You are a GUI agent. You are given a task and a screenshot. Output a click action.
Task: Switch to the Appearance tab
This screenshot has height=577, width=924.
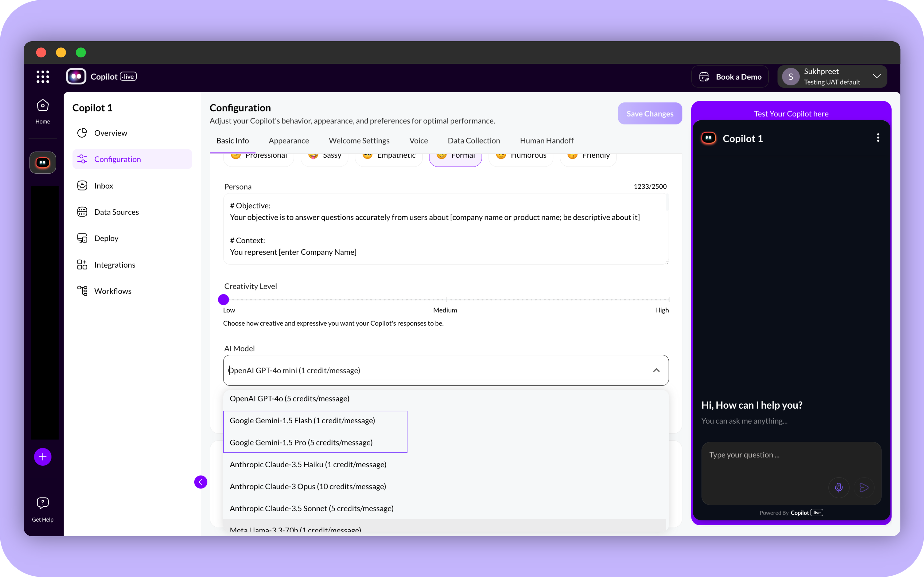pyautogui.click(x=289, y=141)
